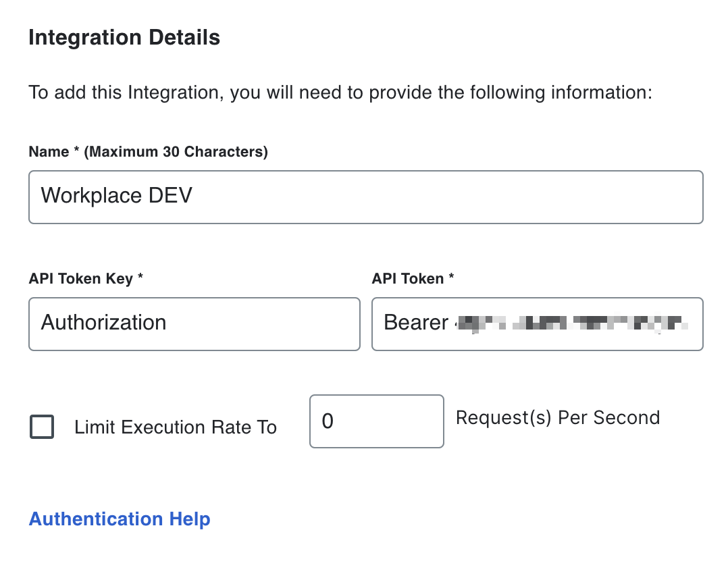Image resolution: width=728 pixels, height=578 pixels.
Task: Click Authentication Help for guidance
Action: [x=119, y=519]
